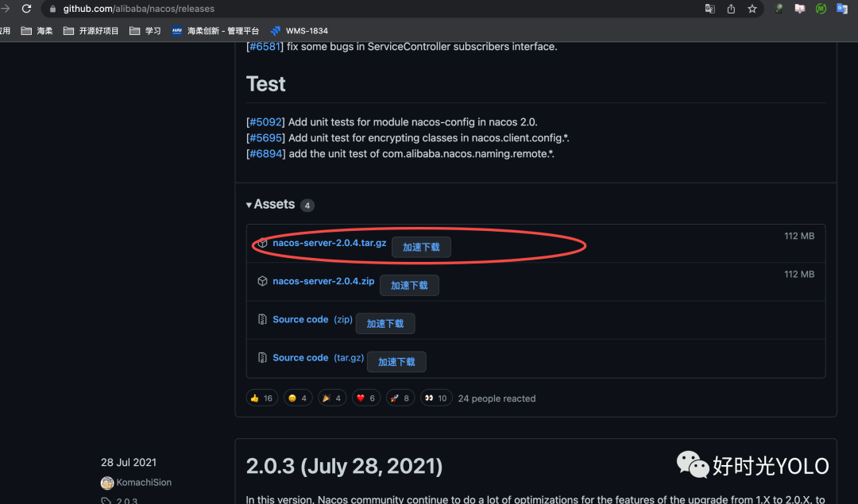Toggle the heart reaction with 6
Image resolution: width=858 pixels, height=504 pixels.
point(366,398)
